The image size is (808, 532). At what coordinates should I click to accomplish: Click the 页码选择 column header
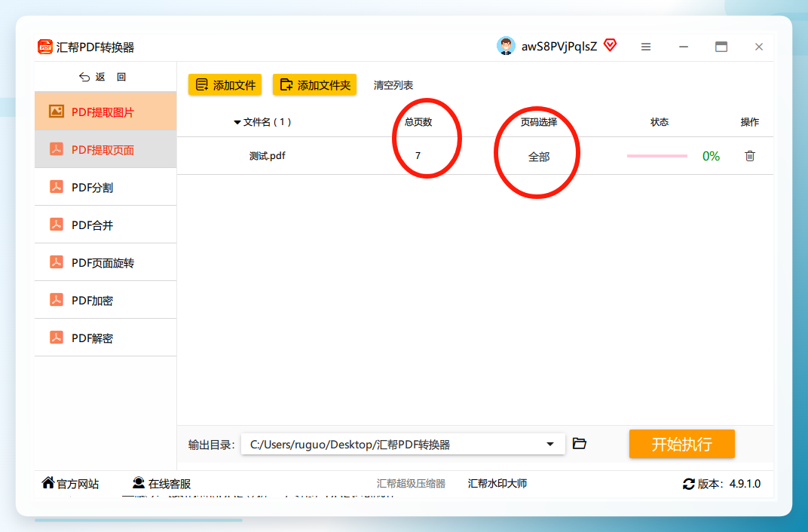[x=539, y=122]
